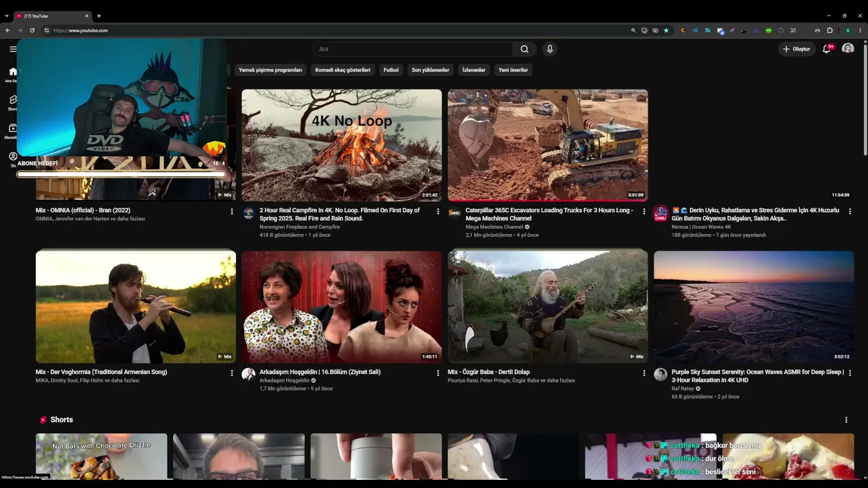Image resolution: width=868 pixels, height=488 pixels.
Task: Go back using the browser back arrow
Action: point(7,30)
